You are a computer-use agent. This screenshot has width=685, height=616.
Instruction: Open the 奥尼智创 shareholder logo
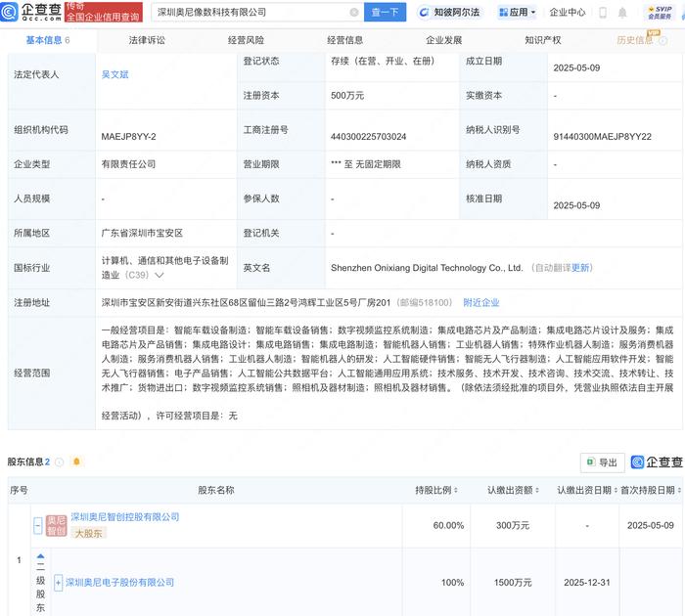click(x=57, y=525)
